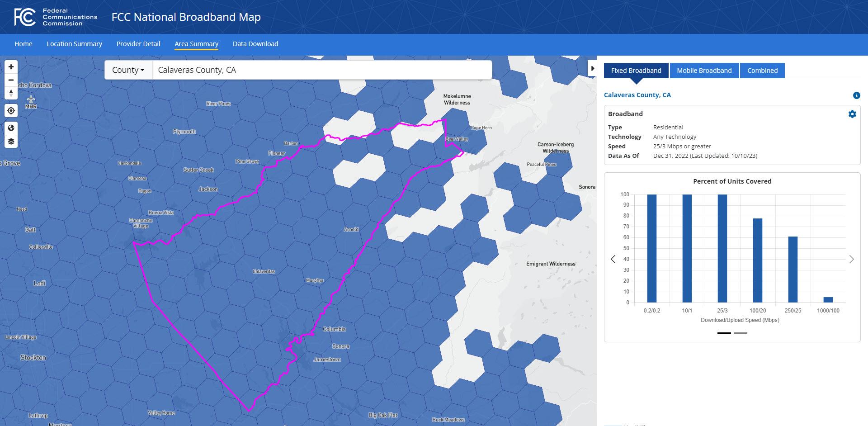Screen dimensions: 868x426
Task: Click 25/3 Mbps or greater speed value
Action: pyautogui.click(x=682, y=146)
